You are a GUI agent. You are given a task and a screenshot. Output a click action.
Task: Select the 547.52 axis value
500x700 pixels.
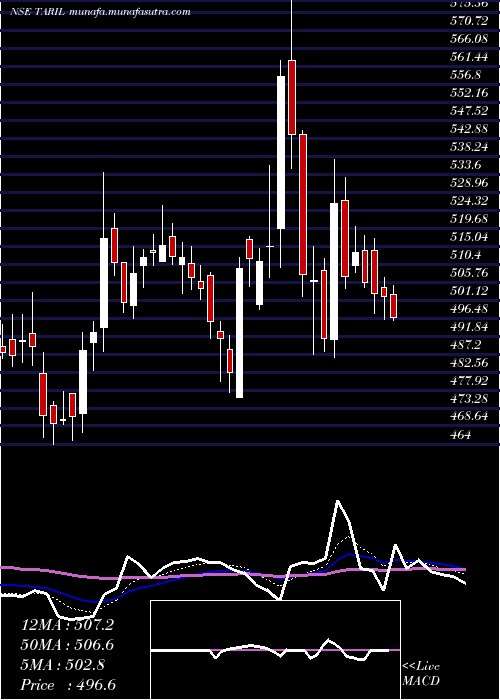468,110
